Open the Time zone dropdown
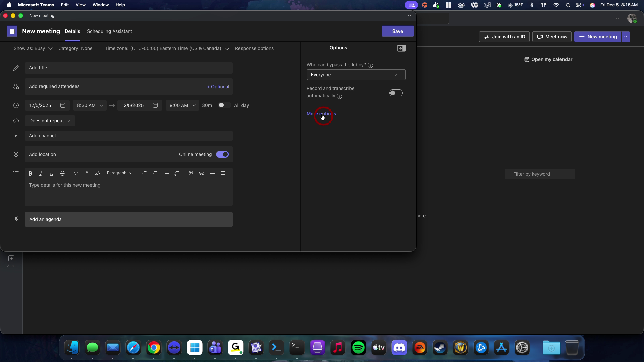Screen dimensions: 644x362 pos(167,48)
